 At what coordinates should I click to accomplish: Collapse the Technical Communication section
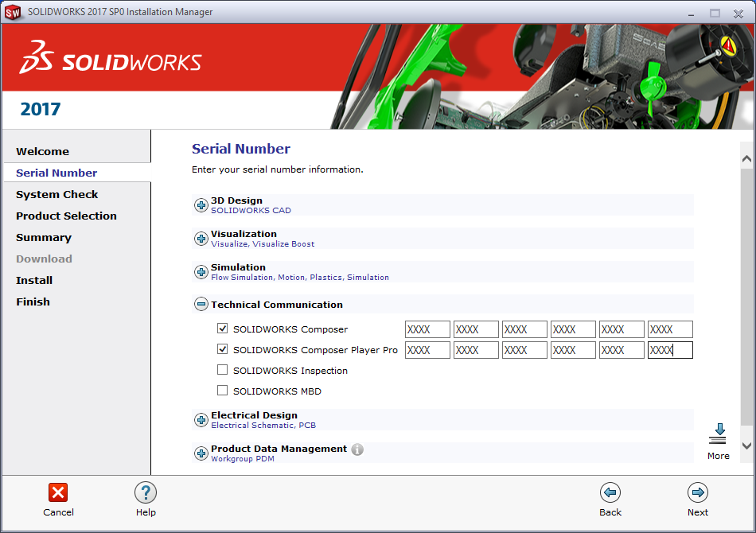(x=201, y=304)
